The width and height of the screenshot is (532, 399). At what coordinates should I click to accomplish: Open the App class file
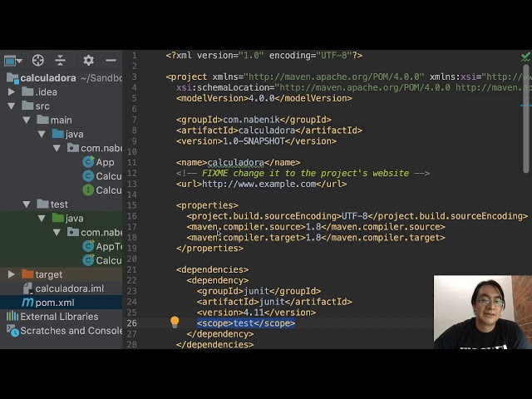(x=105, y=163)
